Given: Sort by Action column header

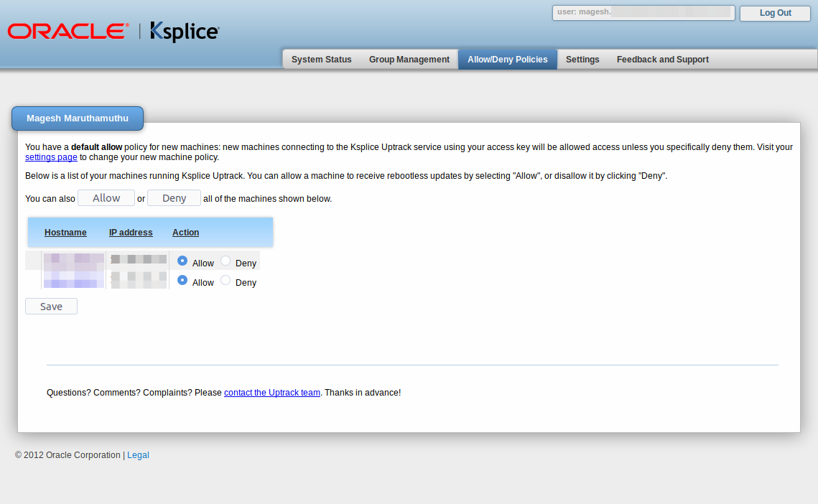Looking at the screenshot, I should pyautogui.click(x=186, y=233).
